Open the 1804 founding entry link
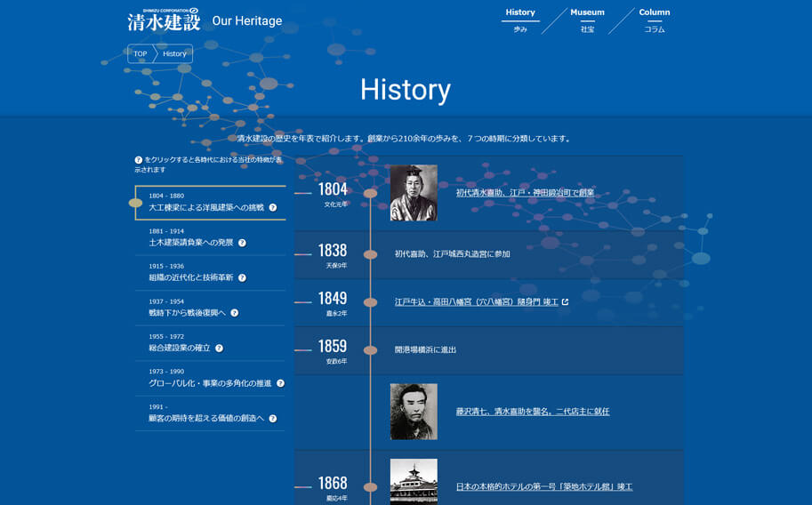The height and width of the screenshot is (505, 812). pos(525,193)
